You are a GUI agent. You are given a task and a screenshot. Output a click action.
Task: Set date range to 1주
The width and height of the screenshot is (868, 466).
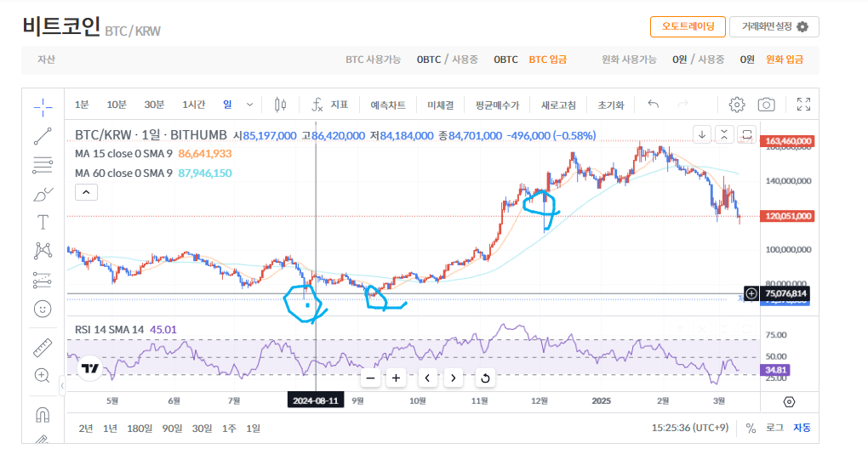point(229,429)
